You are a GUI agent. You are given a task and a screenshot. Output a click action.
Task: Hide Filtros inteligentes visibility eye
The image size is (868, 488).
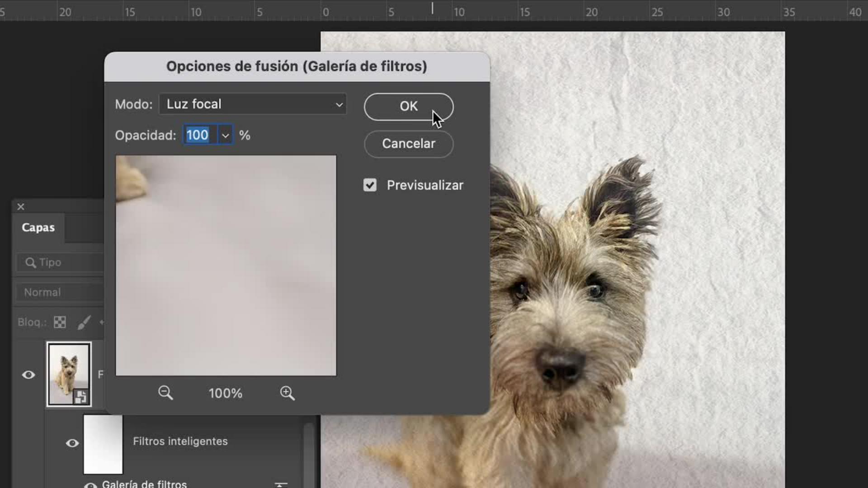(72, 443)
